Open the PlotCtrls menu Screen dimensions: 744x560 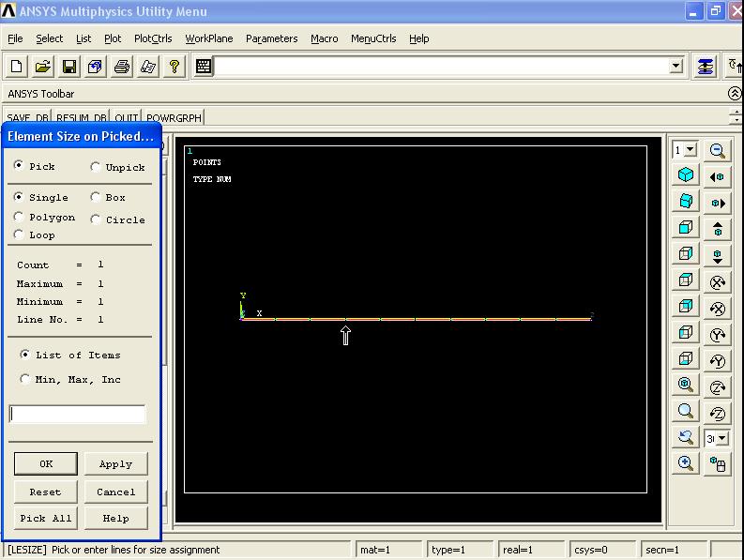(x=153, y=38)
